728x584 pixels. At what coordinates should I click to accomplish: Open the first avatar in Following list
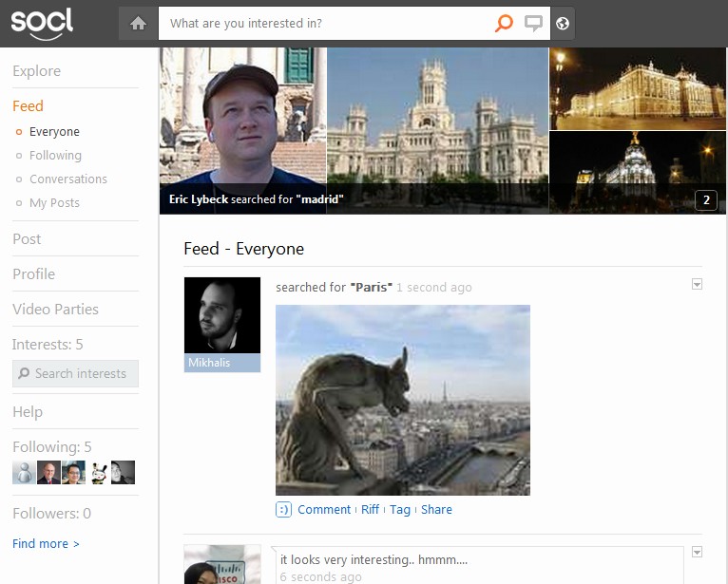point(23,473)
